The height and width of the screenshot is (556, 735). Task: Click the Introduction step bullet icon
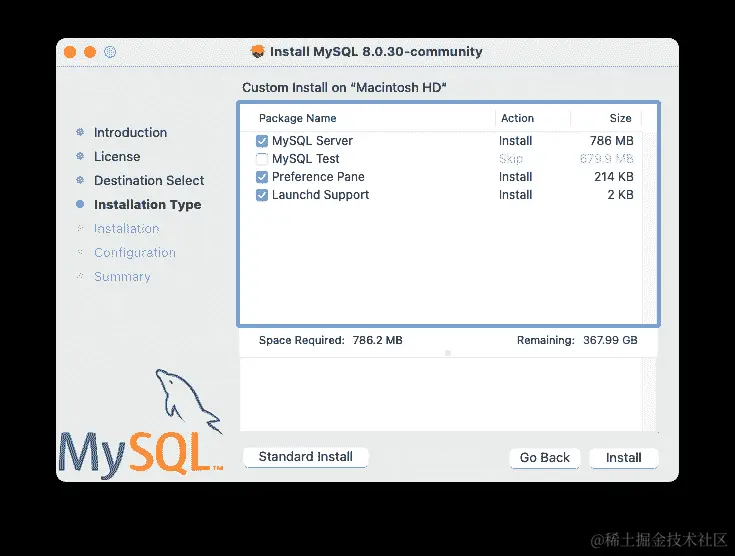click(80, 132)
